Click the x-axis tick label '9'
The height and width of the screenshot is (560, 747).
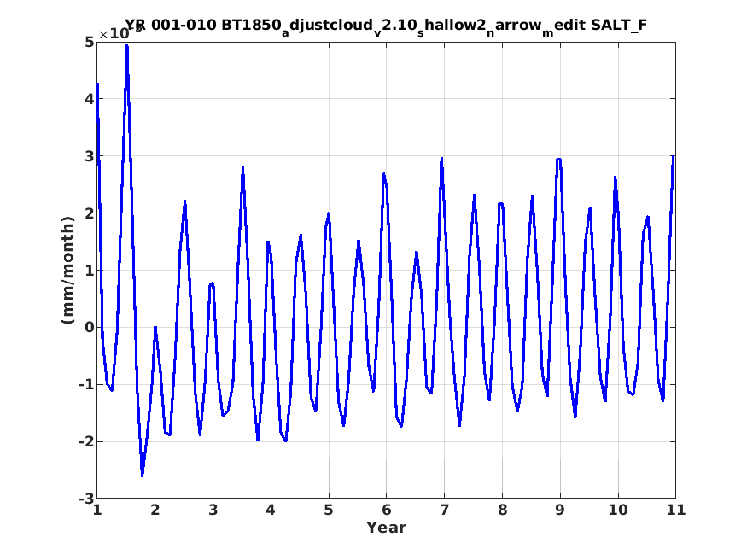coord(560,510)
